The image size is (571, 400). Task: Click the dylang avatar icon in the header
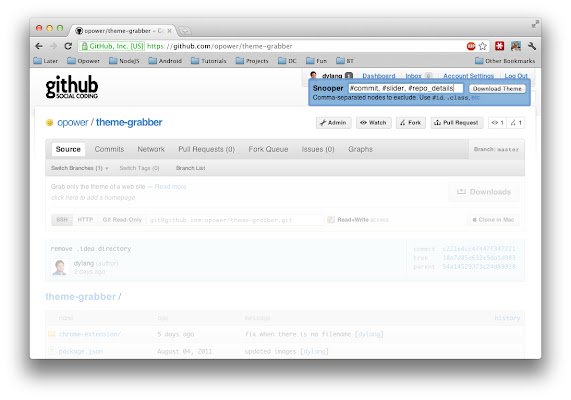click(313, 75)
